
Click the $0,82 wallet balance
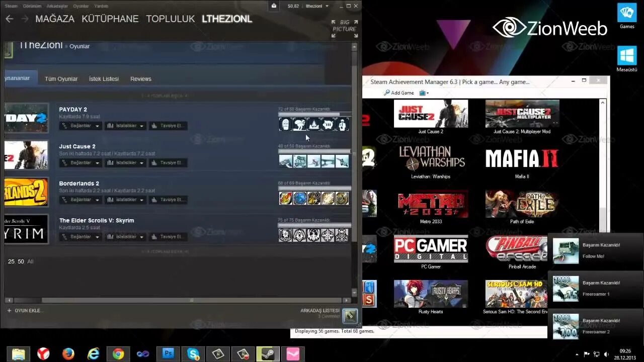tap(293, 6)
